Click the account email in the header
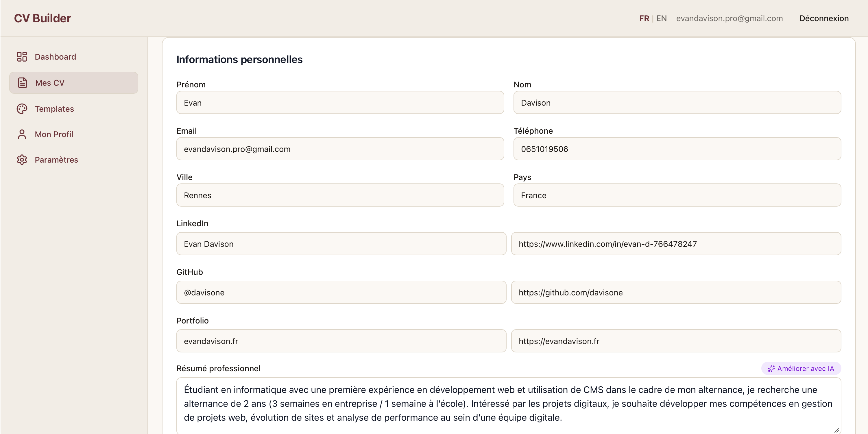Screen dimensions: 868x434 (x=730, y=18)
